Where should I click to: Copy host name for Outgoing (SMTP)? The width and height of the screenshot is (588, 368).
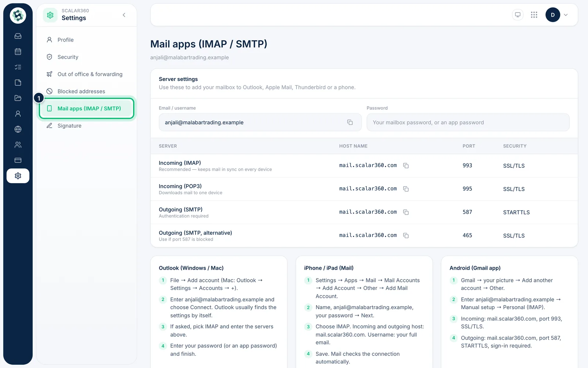(x=406, y=212)
